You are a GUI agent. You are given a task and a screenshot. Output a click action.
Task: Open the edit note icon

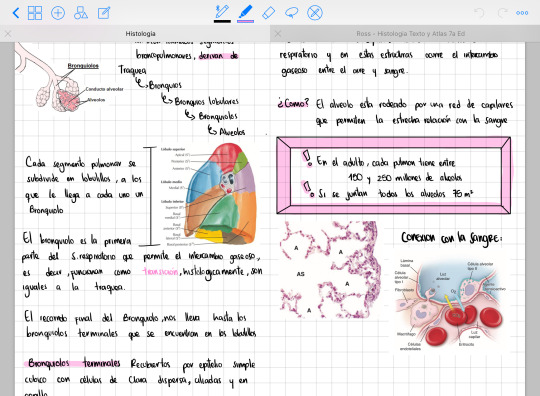click(x=104, y=13)
